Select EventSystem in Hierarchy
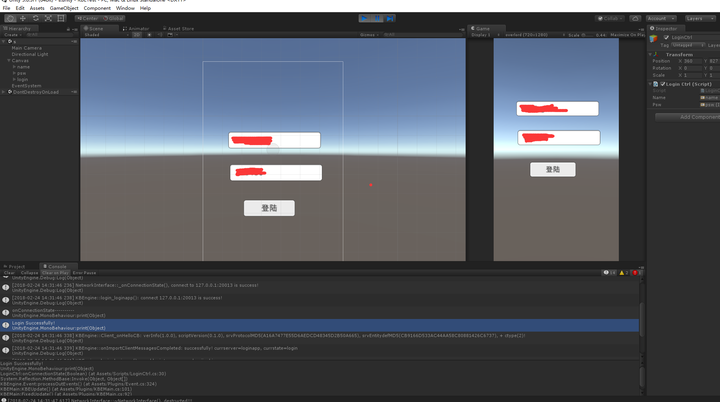This screenshot has width=720, height=402. [26, 86]
